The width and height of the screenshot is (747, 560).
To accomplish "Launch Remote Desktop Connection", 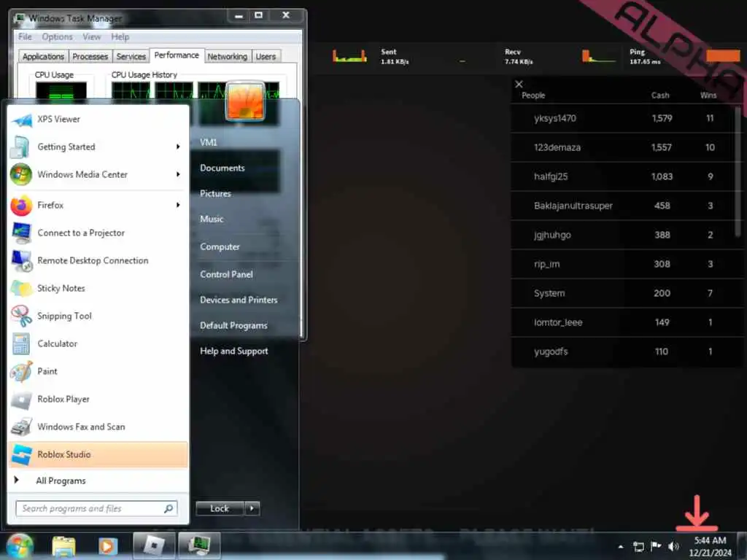I will (98, 260).
